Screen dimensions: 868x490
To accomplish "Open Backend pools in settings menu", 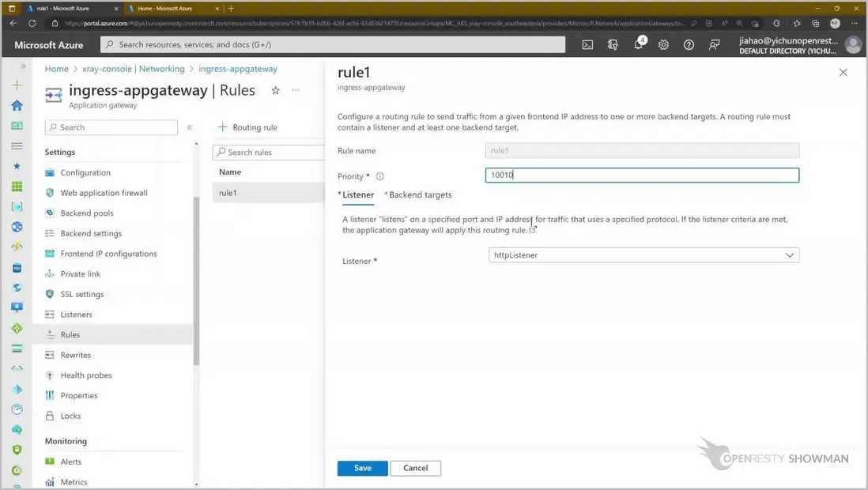I will [x=87, y=213].
